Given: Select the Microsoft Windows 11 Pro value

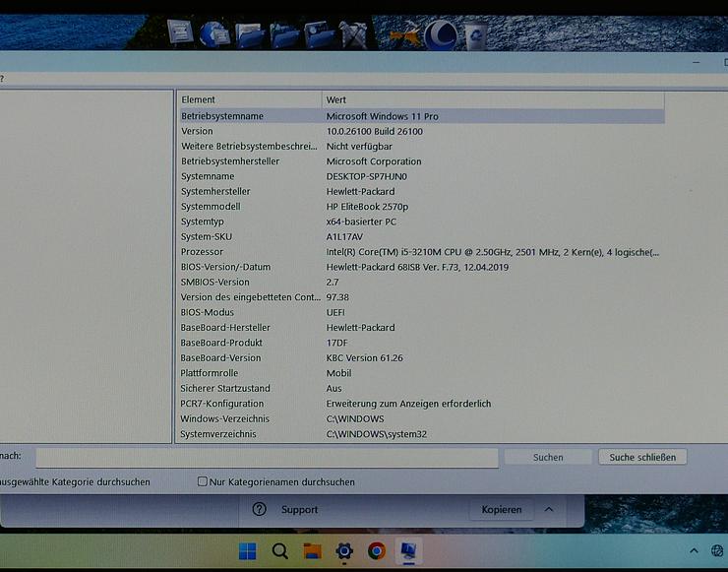Looking at the screenshot, I should click(x=382, y=116).
